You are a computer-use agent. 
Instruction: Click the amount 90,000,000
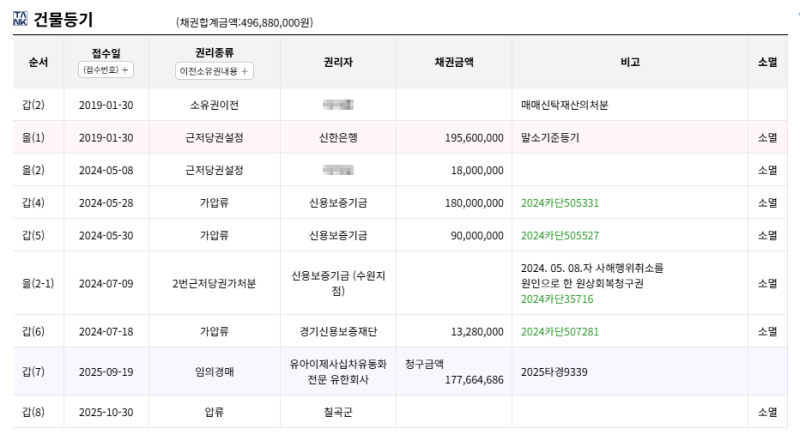tap(477, 236)
